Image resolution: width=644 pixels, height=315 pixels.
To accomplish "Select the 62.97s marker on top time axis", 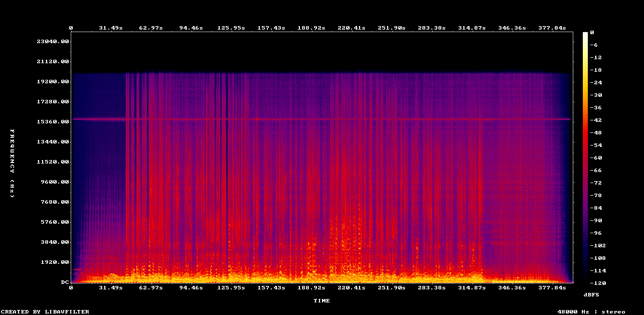I will click(150, 28).
